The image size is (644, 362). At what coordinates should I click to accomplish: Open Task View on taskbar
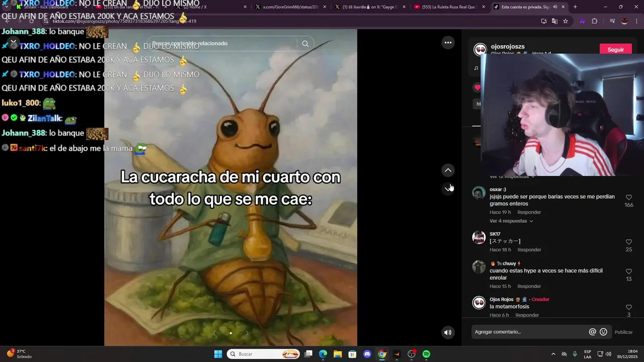point(308,354)
